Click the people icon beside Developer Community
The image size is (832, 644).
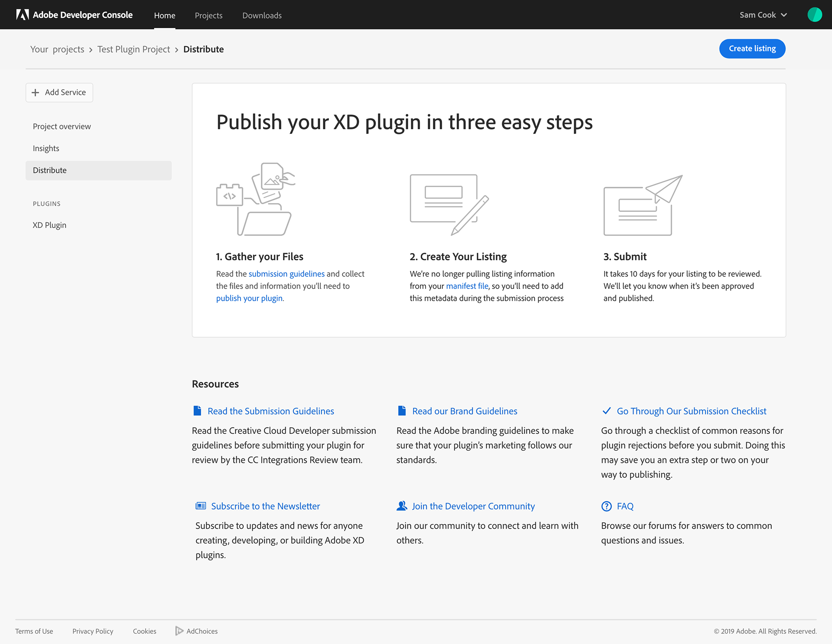click(x=402, y=506)
